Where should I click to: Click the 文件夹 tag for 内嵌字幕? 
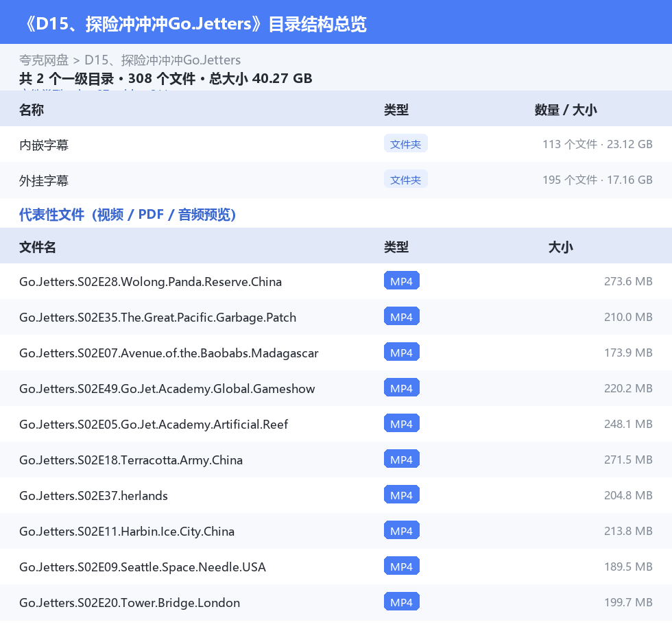[405, 144]
